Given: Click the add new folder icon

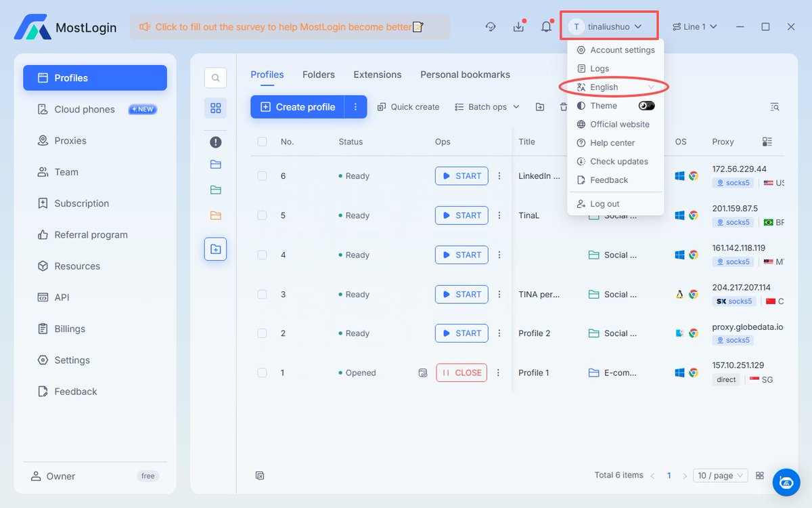Looking at the screenshot, I should pos(215,249).
